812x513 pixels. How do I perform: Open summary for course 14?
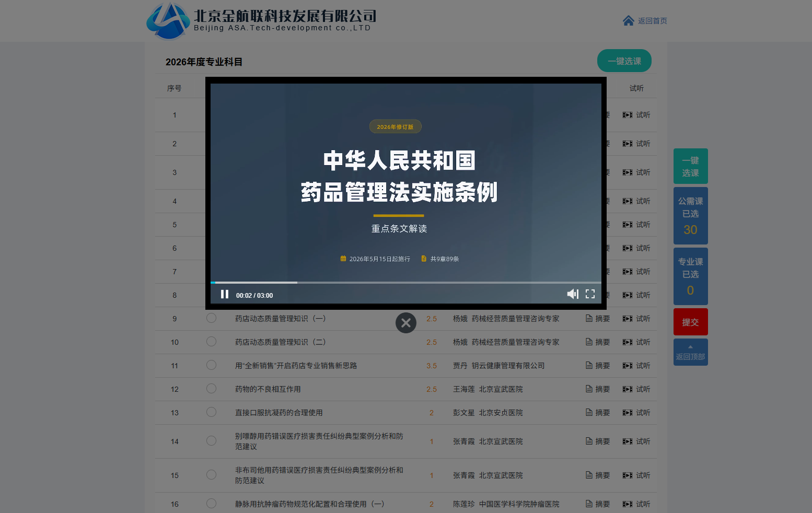coord(597,441)
